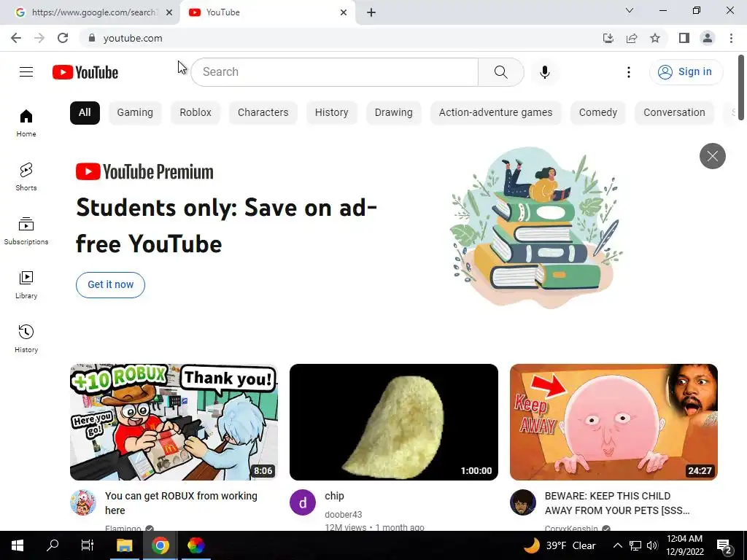Click Chrome icon in taskbar

[160, 545]
